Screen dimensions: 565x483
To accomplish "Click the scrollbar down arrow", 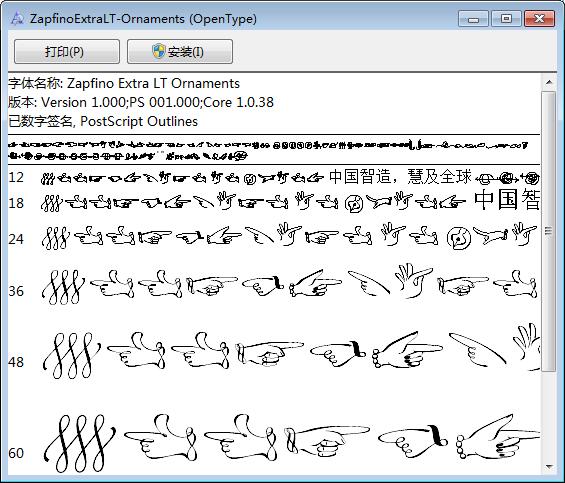I will [x=549, y=467].
